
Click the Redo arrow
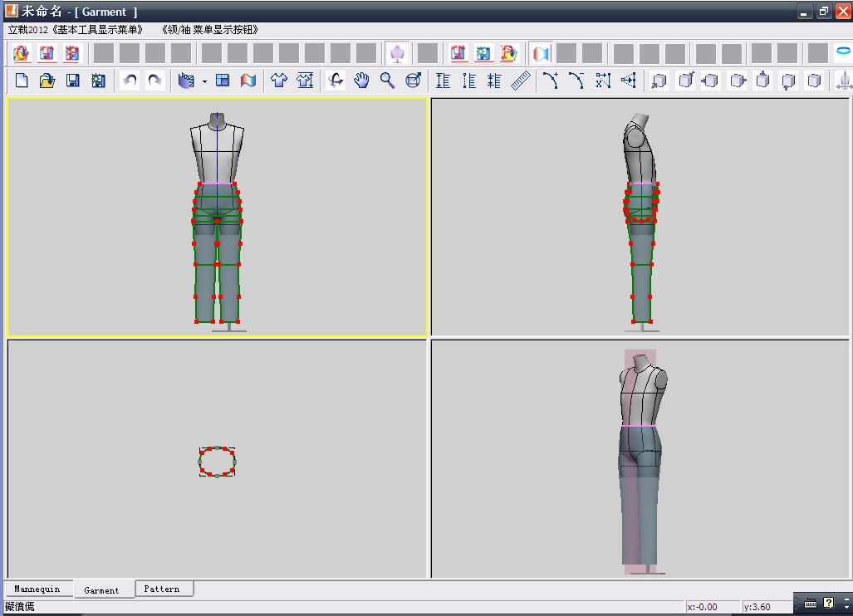[154, 81]
